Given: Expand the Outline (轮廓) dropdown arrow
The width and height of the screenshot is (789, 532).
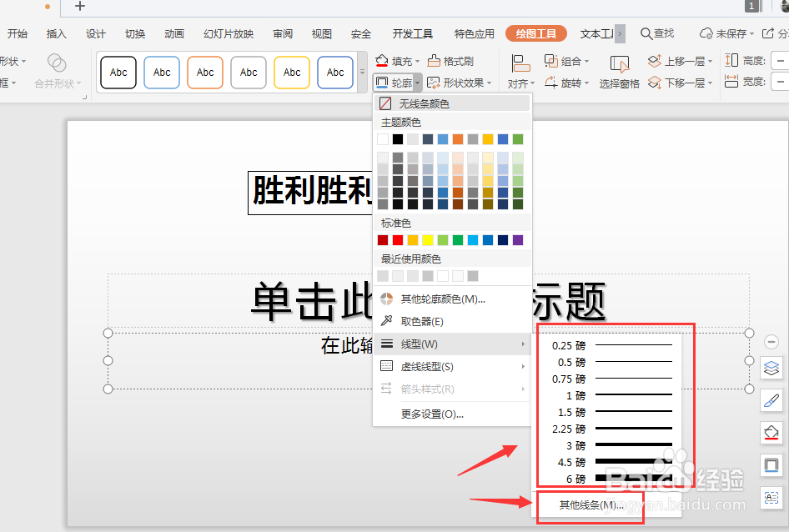Looking at the screenshot, I should [418, 83].
